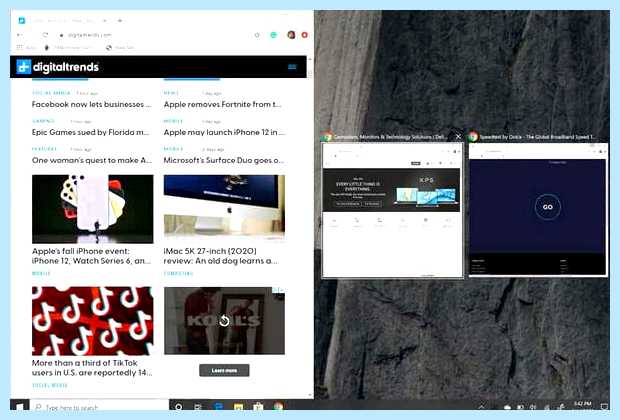Open the Chrome profile avatar
This screenshot has width=620, height=420.
pos(291,35)
